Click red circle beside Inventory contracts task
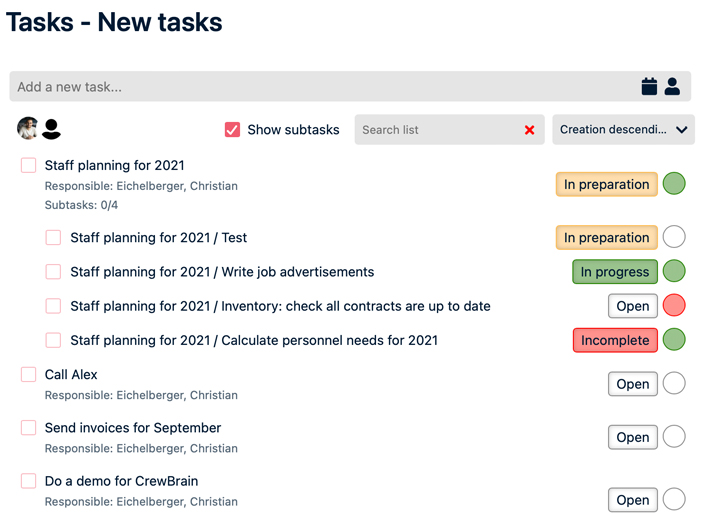Viewport: 704px width, 514px height. coord(674,305)
